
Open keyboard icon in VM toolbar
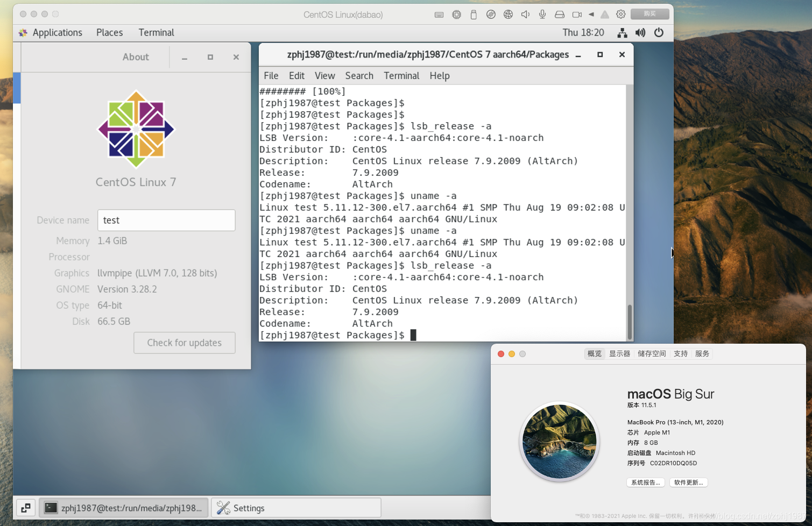pyautogui.click(x=439, y=15)
